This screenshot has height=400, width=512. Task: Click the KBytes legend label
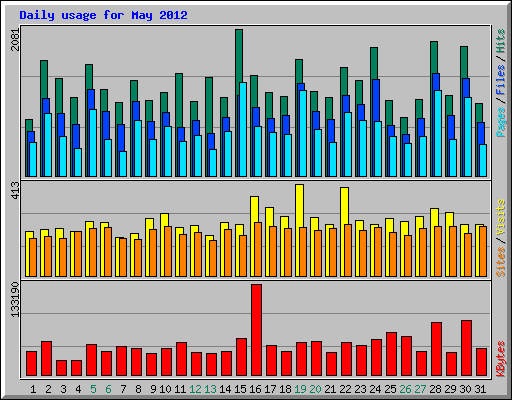click(501, 359)
